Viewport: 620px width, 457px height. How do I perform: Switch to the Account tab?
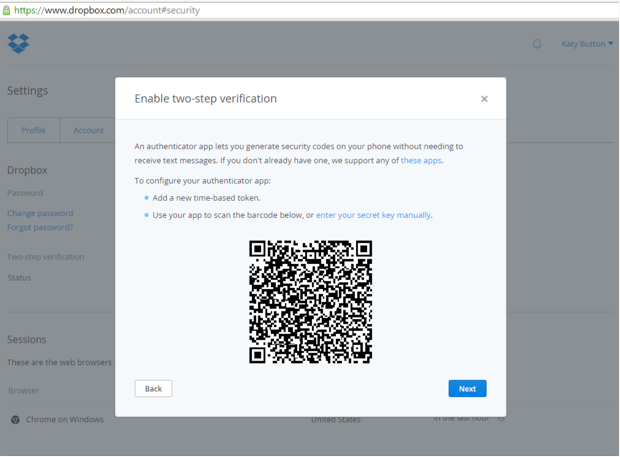88,130
